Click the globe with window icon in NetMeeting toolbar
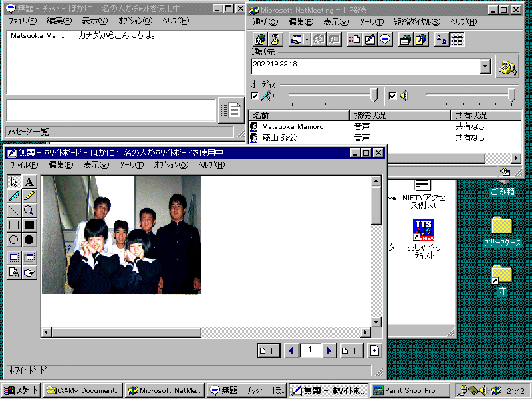 406,39
